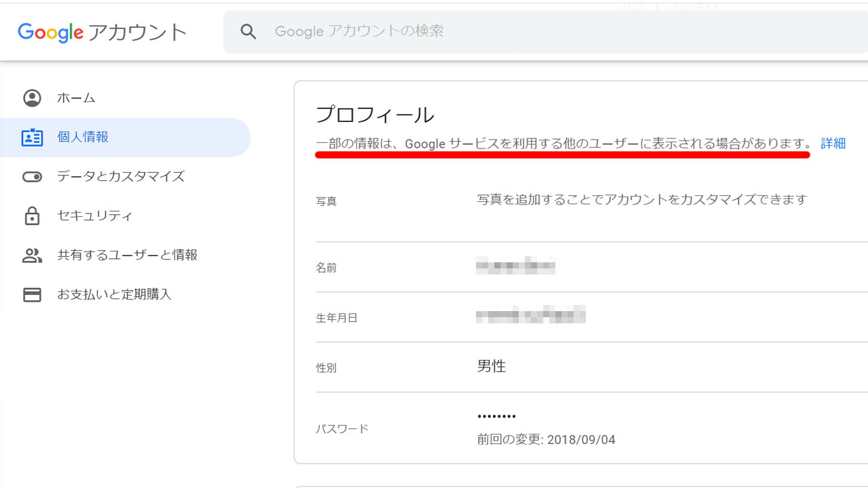This screenshot has width=868, height=488.
Task: Click the blurred name value
Action: pyautogui.click(x=516, y=266)
